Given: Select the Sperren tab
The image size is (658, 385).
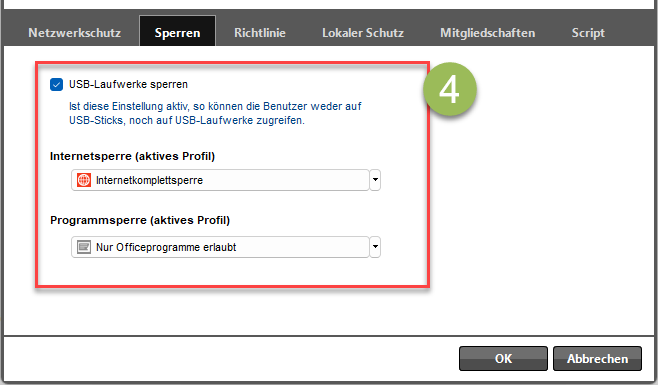Looking at the screenshot, I should 177,32.
